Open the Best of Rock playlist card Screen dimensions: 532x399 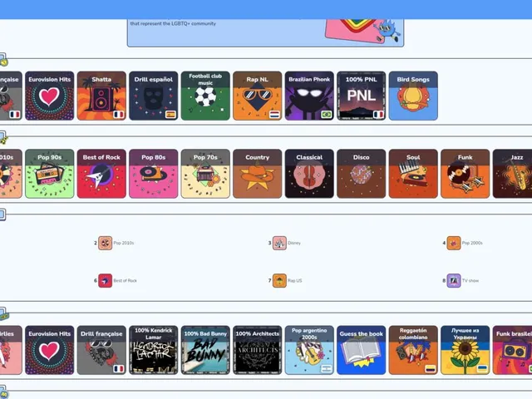[101, 174]
